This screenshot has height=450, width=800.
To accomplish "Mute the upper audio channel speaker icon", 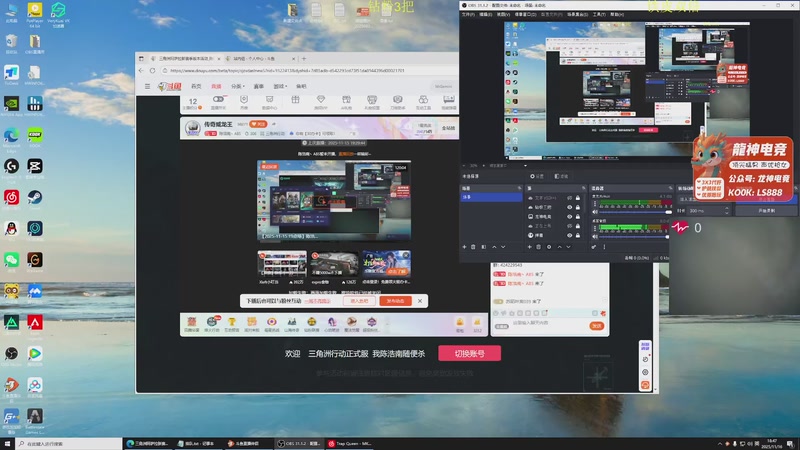I will coord(595,212).
